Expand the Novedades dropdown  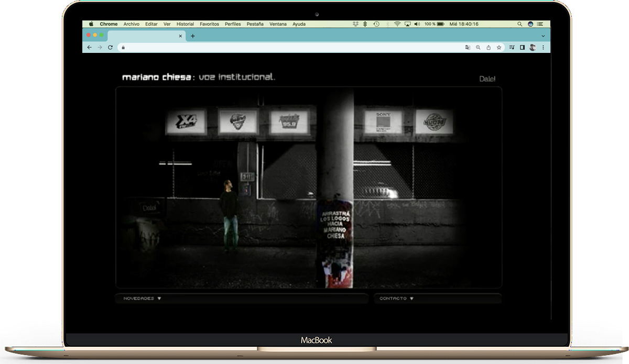pos(142,299)
